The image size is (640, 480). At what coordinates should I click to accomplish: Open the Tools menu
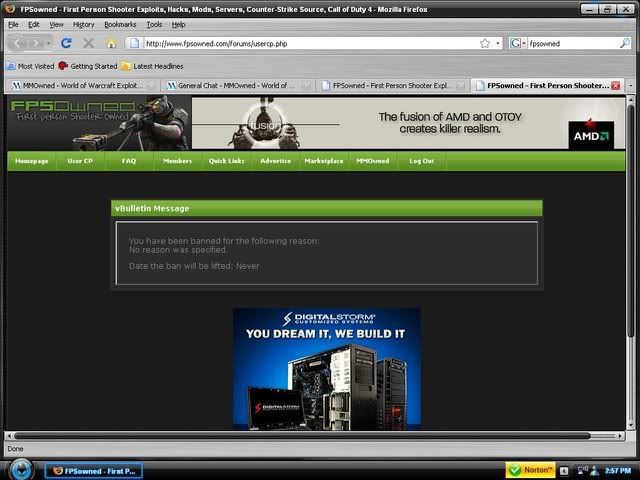click(x=154, y=24)
